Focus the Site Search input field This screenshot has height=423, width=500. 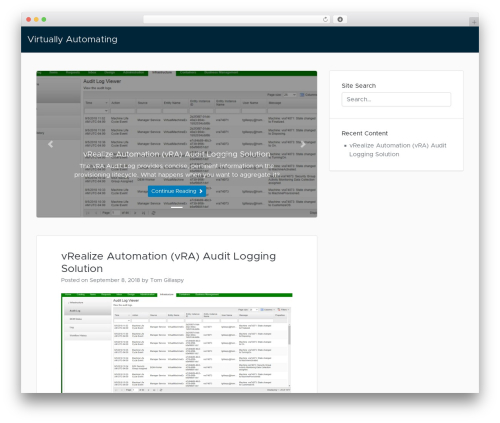pyautogui.click(x=396, y=99)
